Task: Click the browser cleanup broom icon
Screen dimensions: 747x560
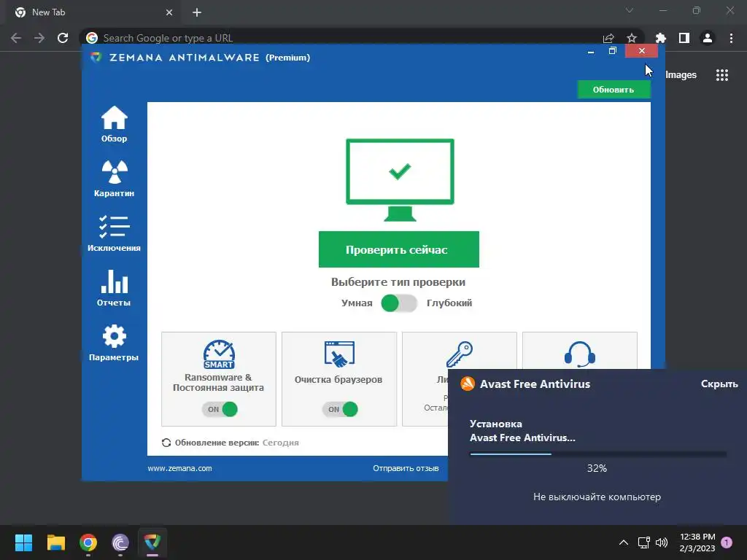Action: click(x=339, y=354)
